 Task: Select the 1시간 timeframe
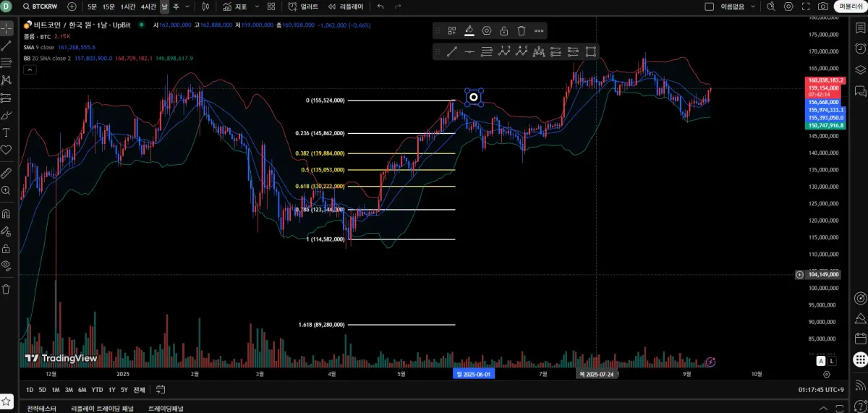coord(128,7)
